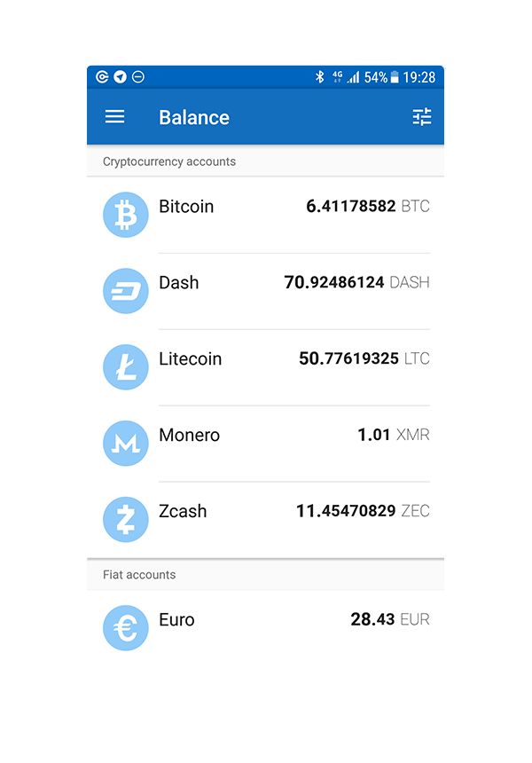Tap the Euro currency icon

coord(125,628)
